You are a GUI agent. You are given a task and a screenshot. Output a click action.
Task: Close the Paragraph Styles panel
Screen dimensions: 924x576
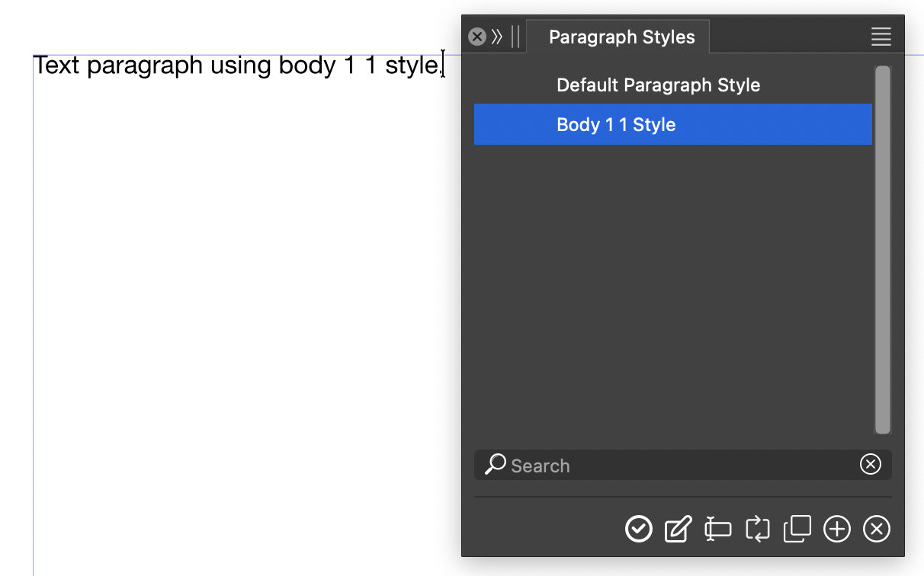point(477,37)
